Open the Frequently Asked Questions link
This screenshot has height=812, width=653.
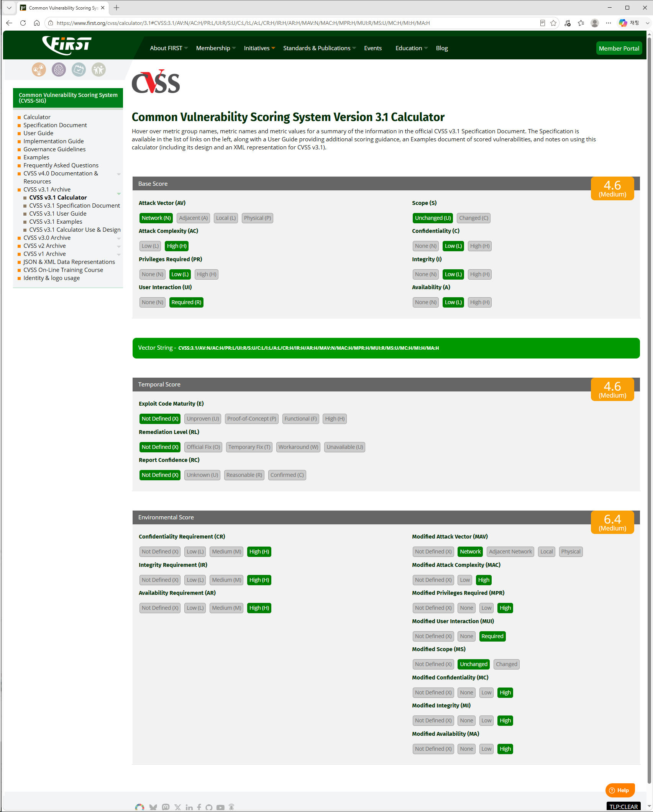61,165
